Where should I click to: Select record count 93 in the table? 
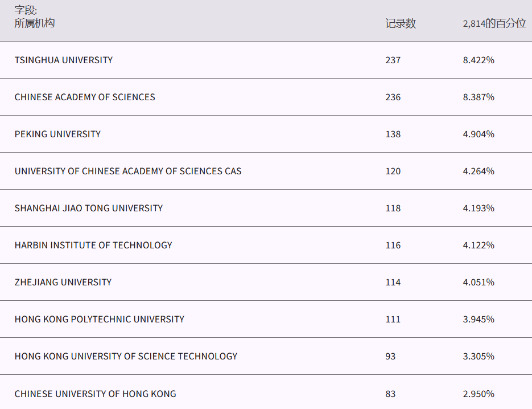(x=390, y=356)
